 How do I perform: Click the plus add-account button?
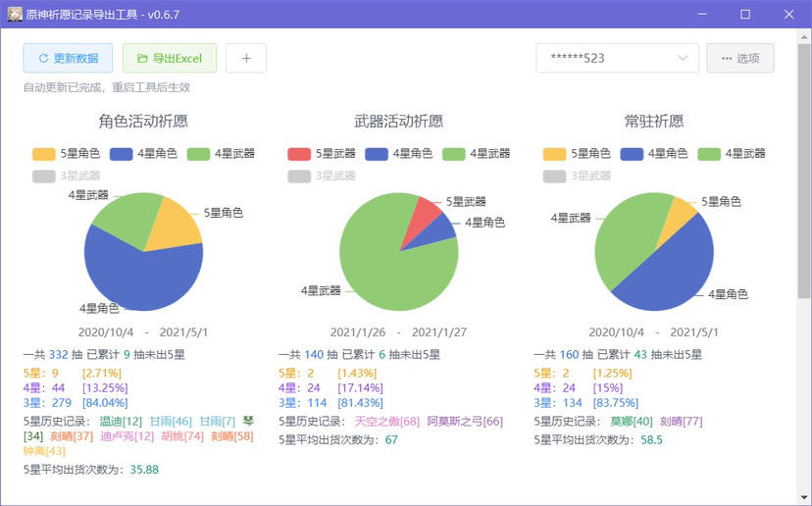click(x=246, y=58)
